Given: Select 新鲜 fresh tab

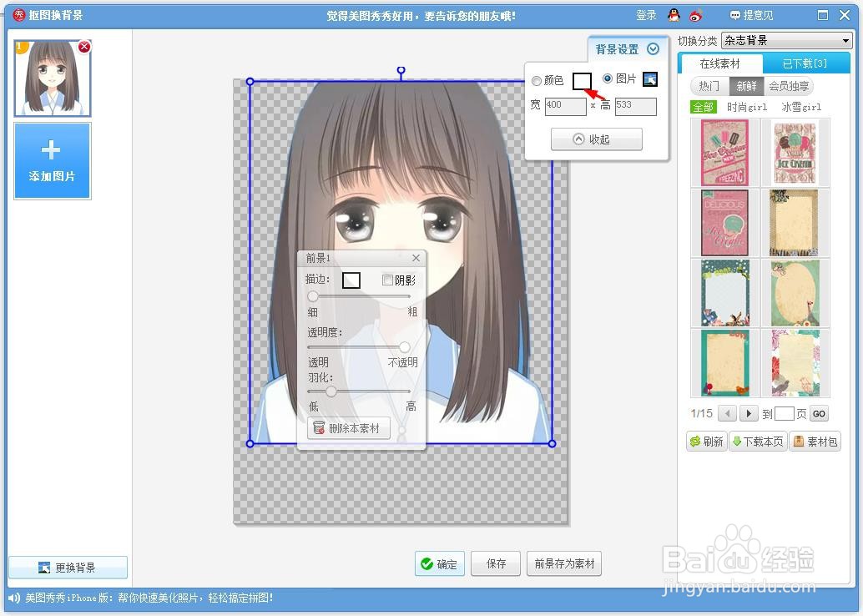Looking at the screenshot, I should (x=746, y=86).
